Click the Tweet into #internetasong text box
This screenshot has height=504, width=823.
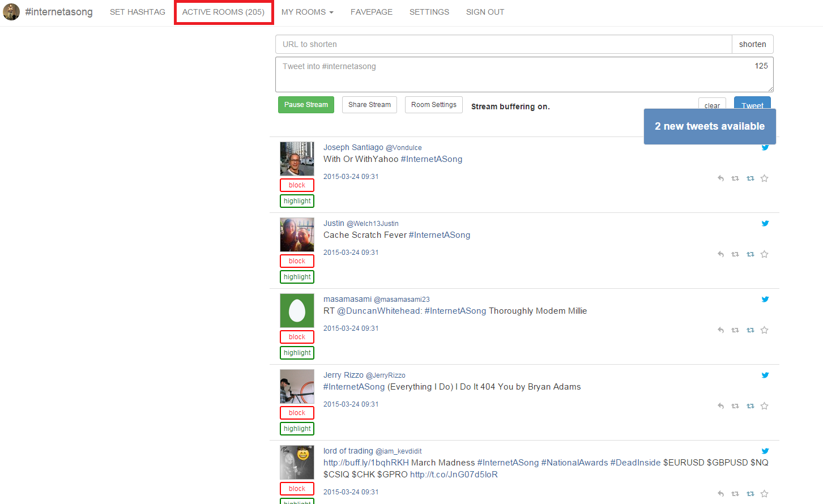(x=524, y=74)
